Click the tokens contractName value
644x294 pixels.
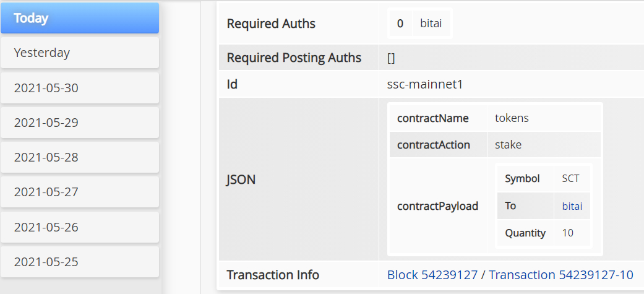pos(512,118)
